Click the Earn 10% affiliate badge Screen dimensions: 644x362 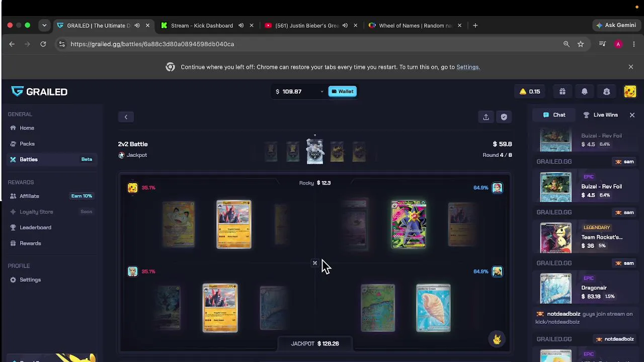82,196
